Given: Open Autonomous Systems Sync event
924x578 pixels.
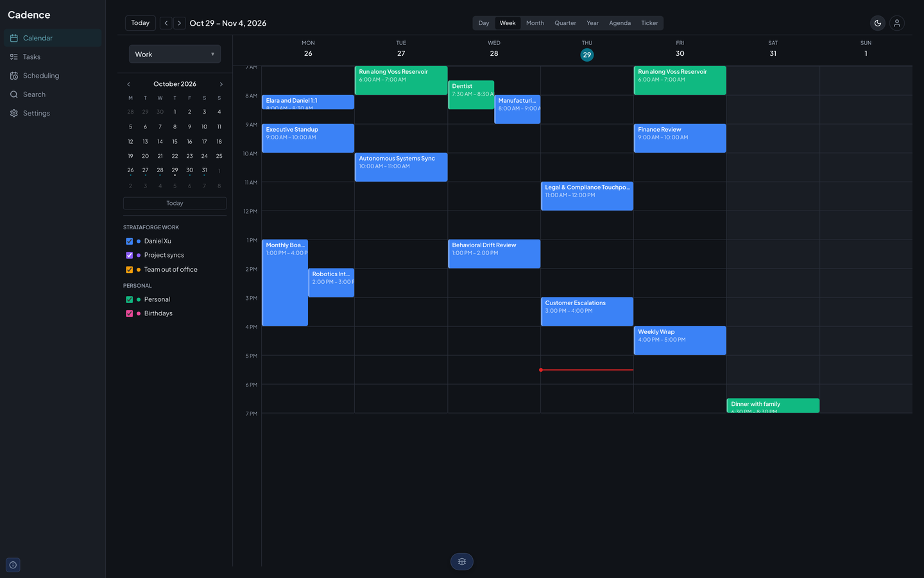Looking at the screenshot, I should coord(401,167).
